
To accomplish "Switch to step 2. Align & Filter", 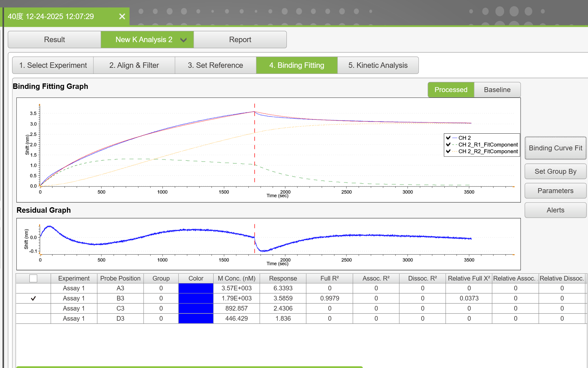I will click(134, 65).
